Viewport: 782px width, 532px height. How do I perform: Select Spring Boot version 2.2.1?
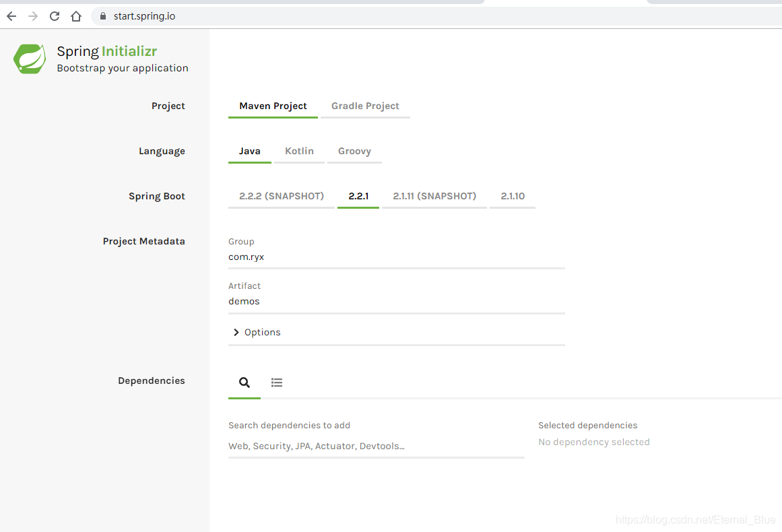[x=358, y=197]
